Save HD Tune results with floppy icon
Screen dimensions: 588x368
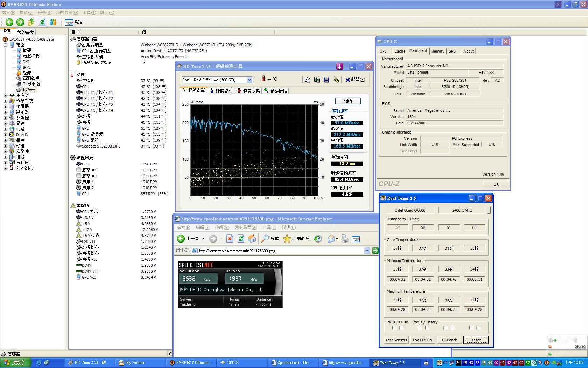[x=326, y=80]
